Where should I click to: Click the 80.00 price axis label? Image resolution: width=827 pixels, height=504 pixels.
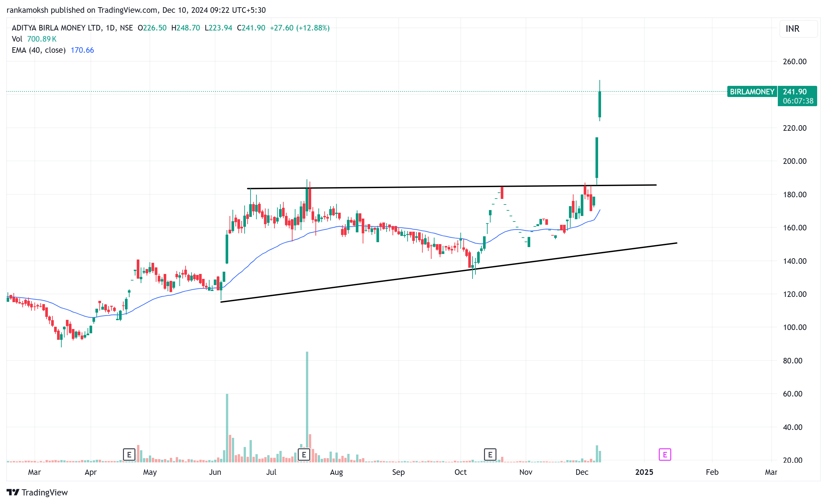793,360
